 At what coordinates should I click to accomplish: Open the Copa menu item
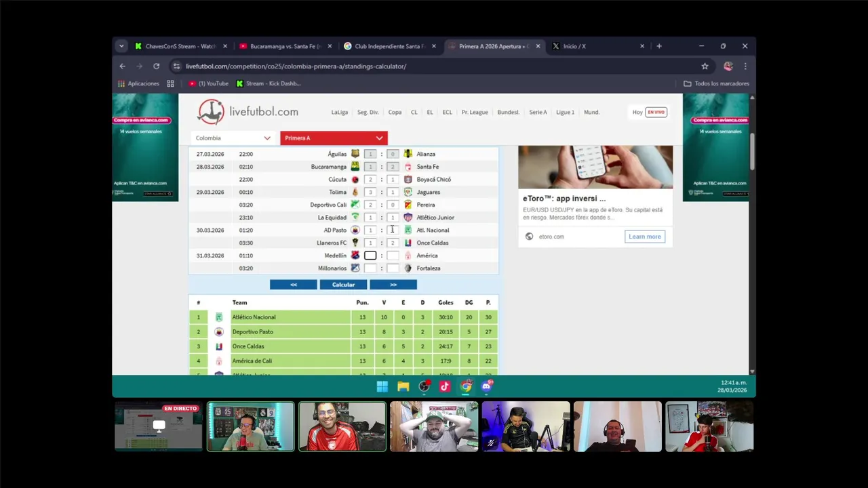[x=395, y=112]
